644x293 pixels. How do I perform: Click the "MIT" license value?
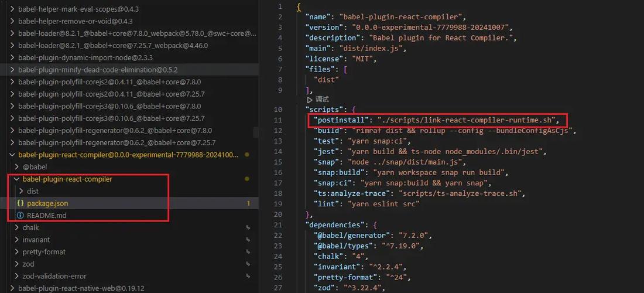361,59
